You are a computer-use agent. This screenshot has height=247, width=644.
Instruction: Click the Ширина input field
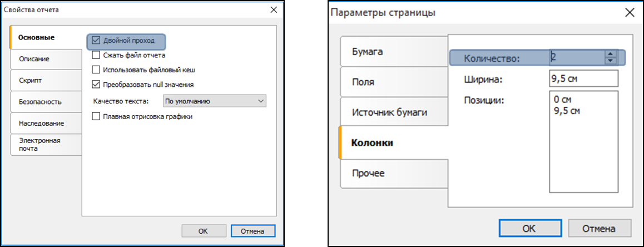583,79
